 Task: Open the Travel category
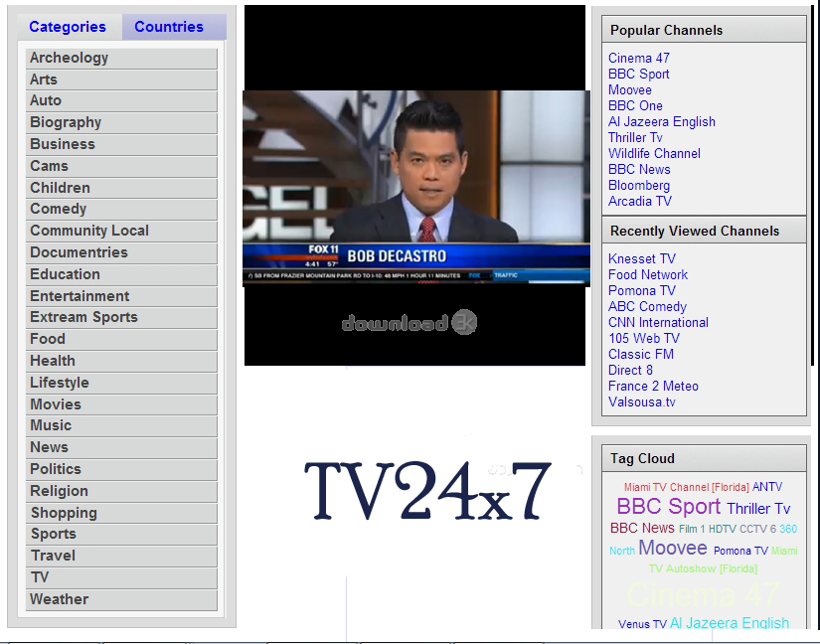[121, 557]
